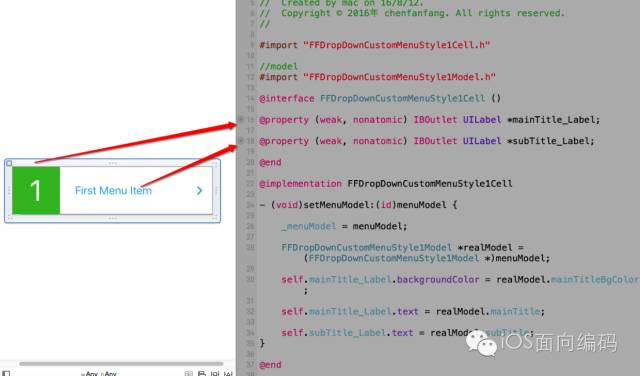Screen dimensions: 640x376
Task: Toggle the document outline panel icon
Action: tap(6, 373)
